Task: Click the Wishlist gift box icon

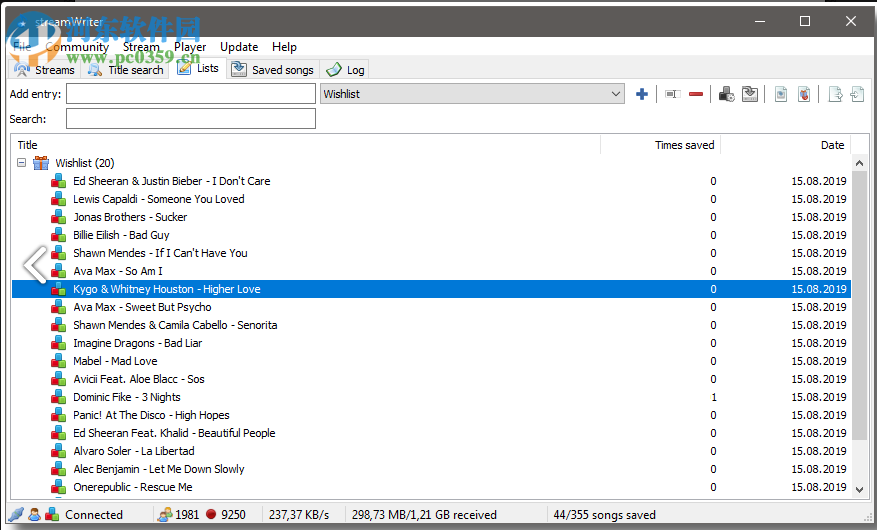Action: tap(41, 163)
